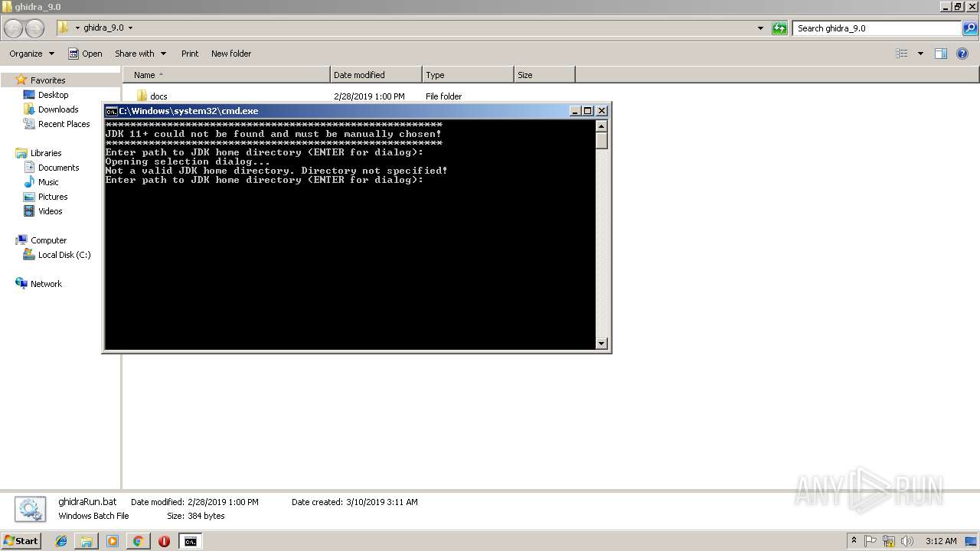Click the docs folder icon
Image resolution: width=980 pixels, height=551 pixels.
coord(142,96)
